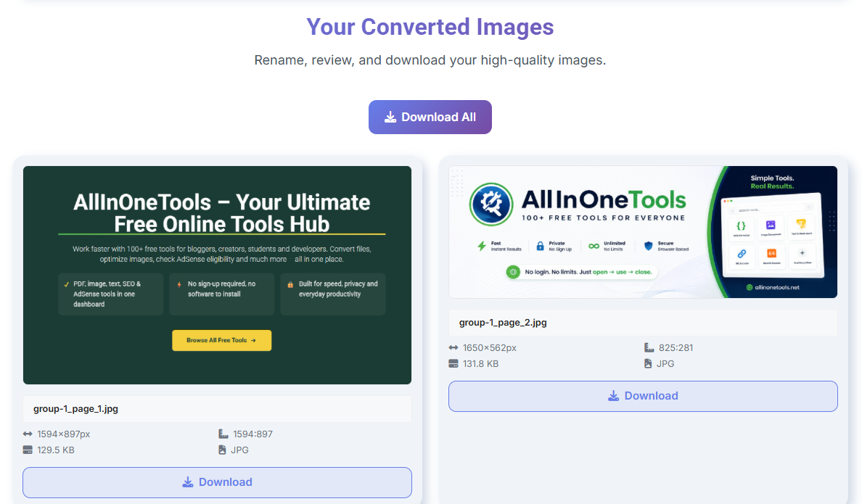Open the AllInOneTools banner preview thumbnail
The image size is (862, 504).
pyautogui.click(x=643, y=232)
